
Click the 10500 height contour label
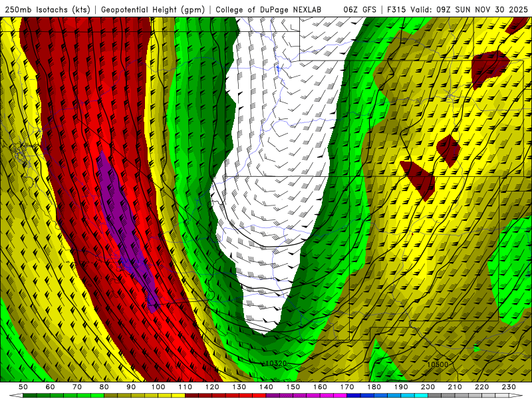point(438,364)
